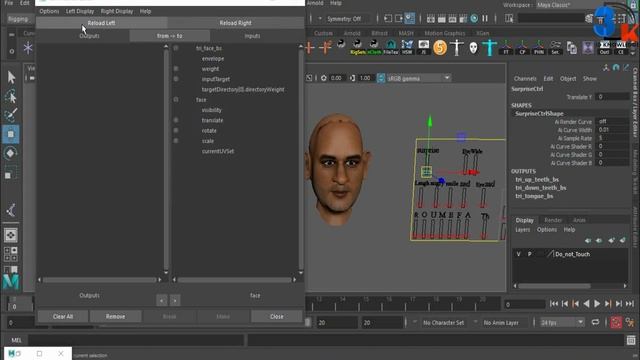
Task: Open the Right Display menu
Action: coord(117,11)
